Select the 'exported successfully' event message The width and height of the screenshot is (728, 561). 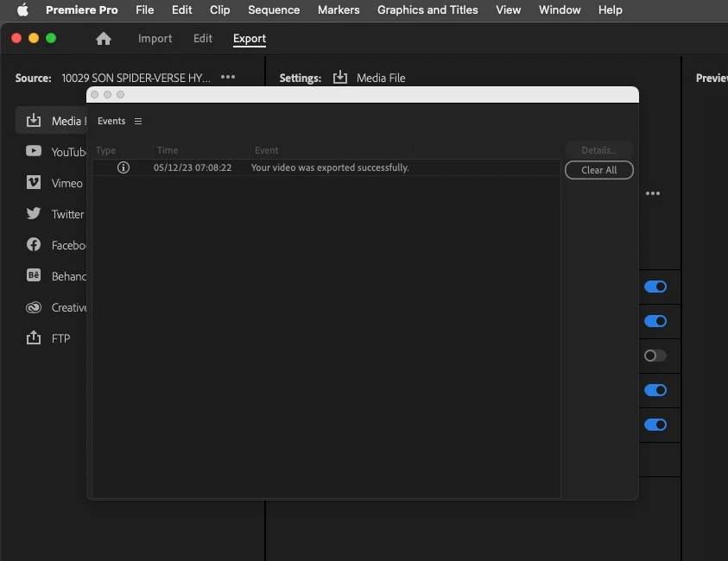pyautogui.click(x=330, y=167)
